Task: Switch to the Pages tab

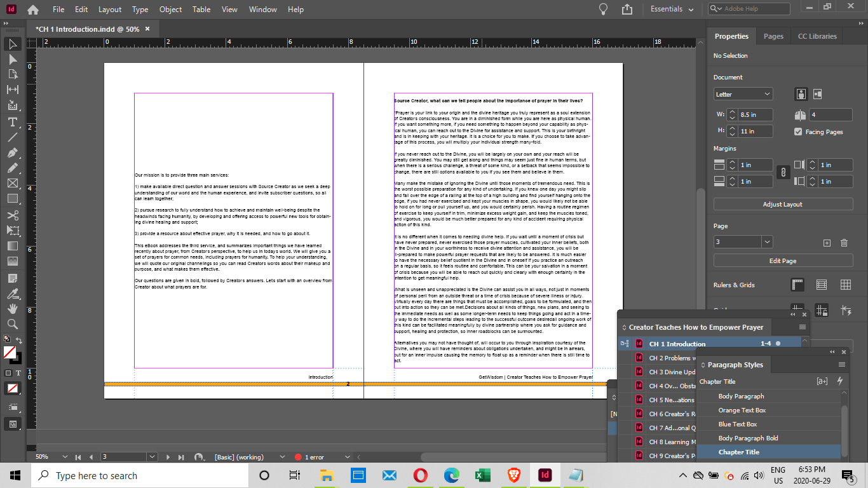Action: [773, 36]
